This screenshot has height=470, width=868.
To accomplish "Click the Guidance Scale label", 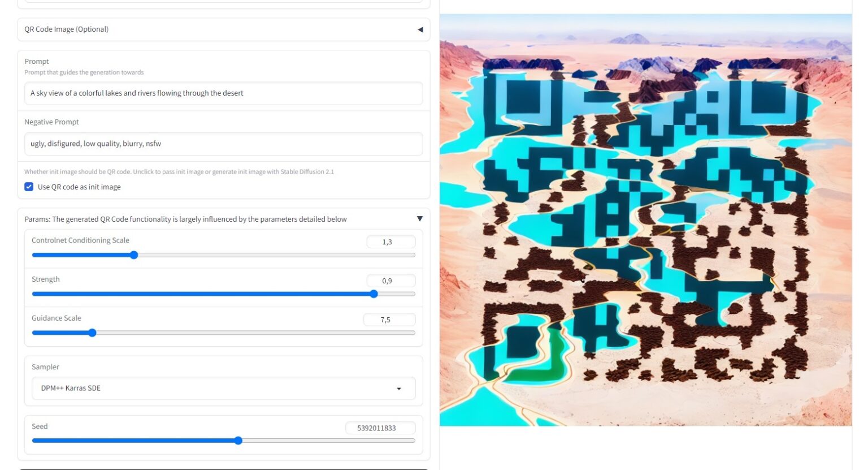I will 57,318.
